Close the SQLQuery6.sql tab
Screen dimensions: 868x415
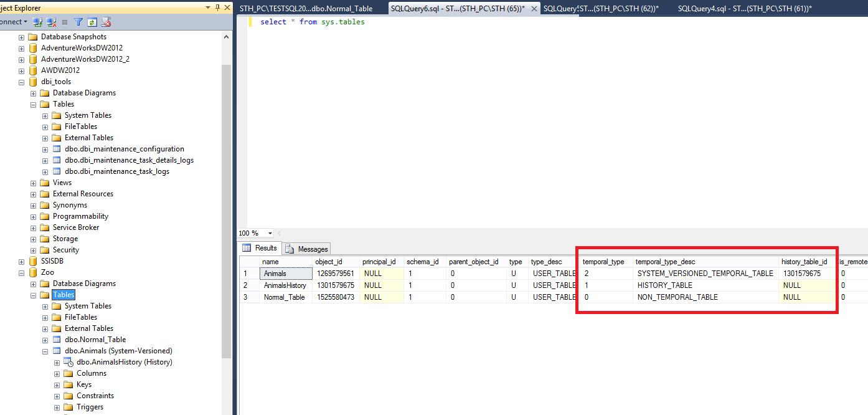click(x=534, y=8)
